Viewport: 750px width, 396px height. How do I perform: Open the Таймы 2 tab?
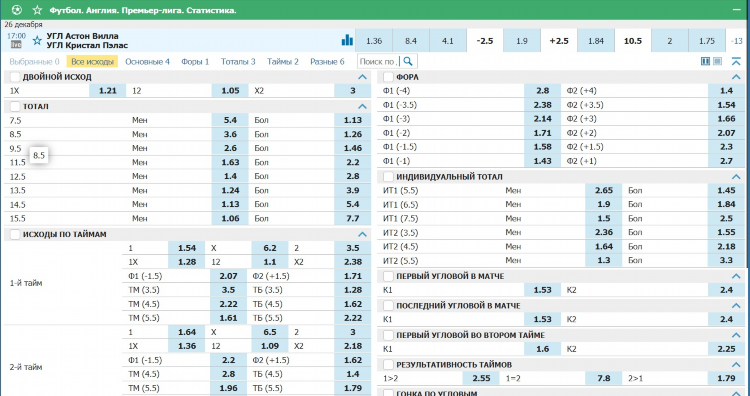283,61
